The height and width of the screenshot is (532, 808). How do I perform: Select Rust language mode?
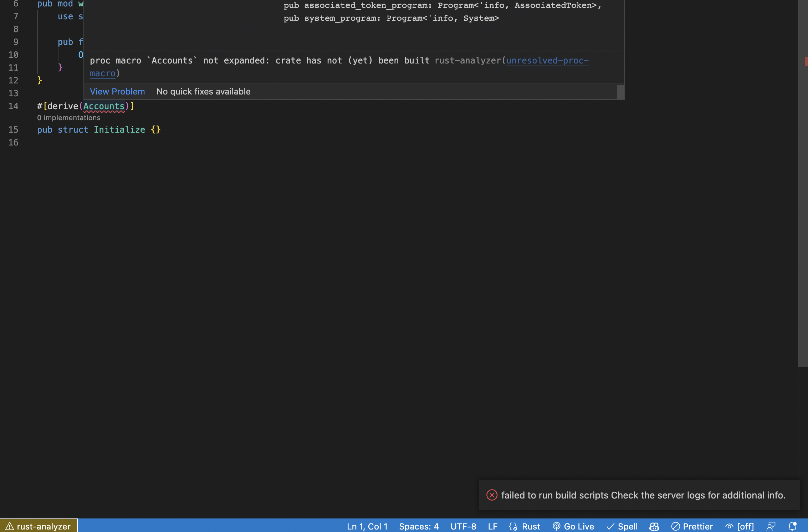point(531,526)
